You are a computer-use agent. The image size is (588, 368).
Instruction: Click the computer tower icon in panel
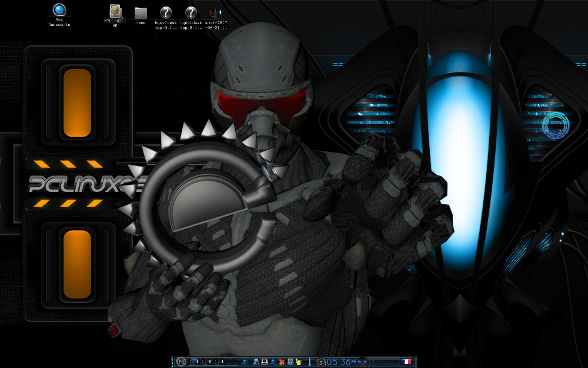[x=256, y=362]
